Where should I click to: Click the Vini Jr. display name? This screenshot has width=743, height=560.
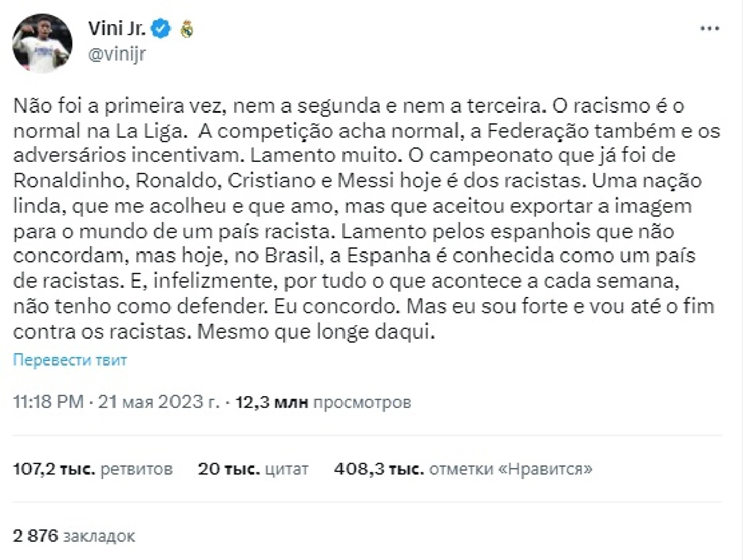tap(117, 29)
